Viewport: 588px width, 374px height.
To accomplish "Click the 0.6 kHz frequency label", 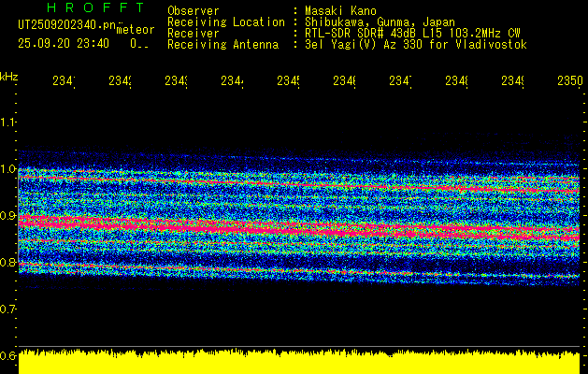I will click(7, 355).
